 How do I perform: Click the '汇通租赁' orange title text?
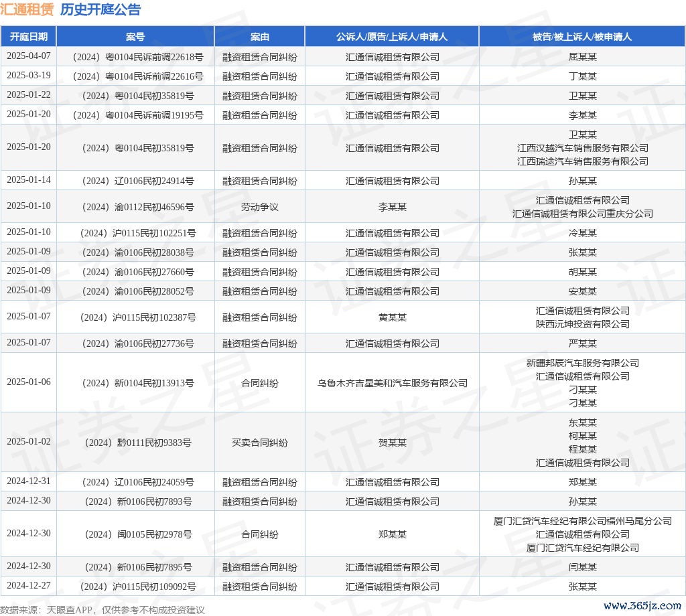tap(27, 9)
